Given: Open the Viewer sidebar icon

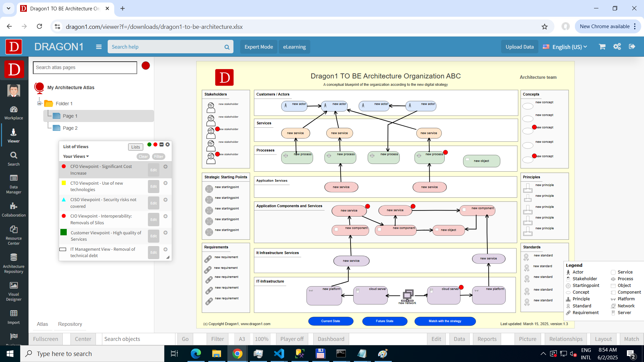Looking at the screenshot, I should click(14, 136).
